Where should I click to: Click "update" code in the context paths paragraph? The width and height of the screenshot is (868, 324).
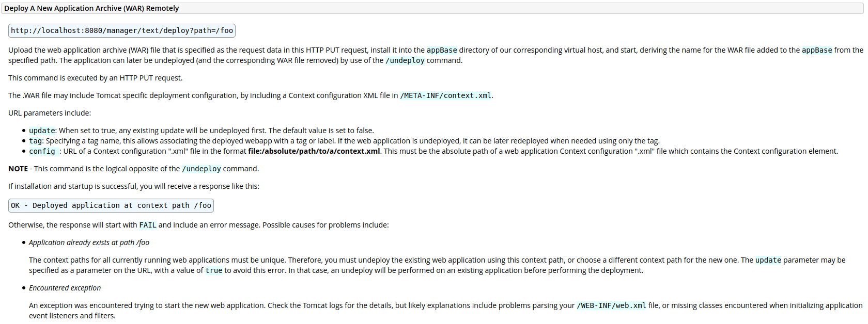point(768,260)
